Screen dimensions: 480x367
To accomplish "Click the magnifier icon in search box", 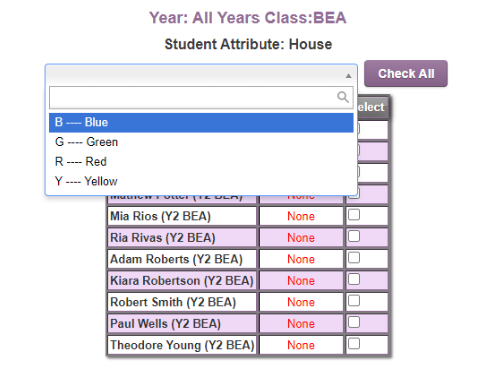I will tap(343, 97).
